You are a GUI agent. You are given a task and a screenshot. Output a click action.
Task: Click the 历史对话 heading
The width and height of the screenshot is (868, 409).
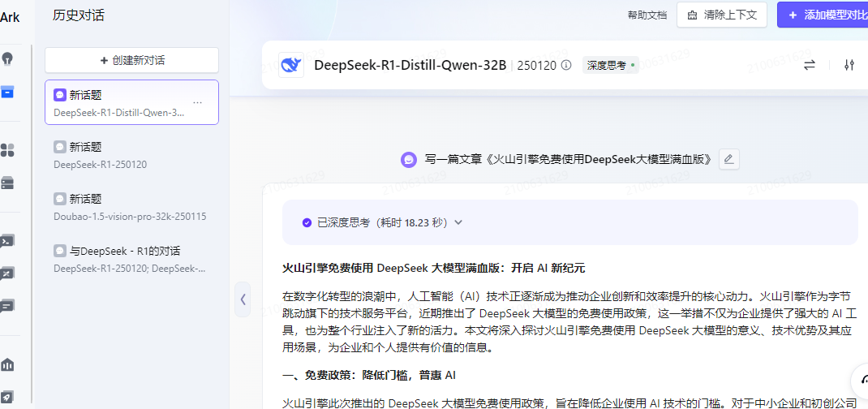(79, 15)
